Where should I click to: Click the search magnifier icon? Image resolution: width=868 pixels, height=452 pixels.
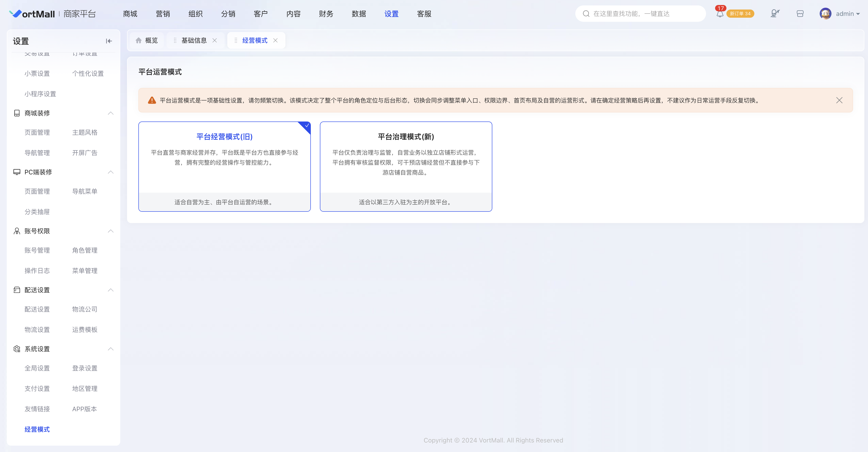[x=586, y=13]
